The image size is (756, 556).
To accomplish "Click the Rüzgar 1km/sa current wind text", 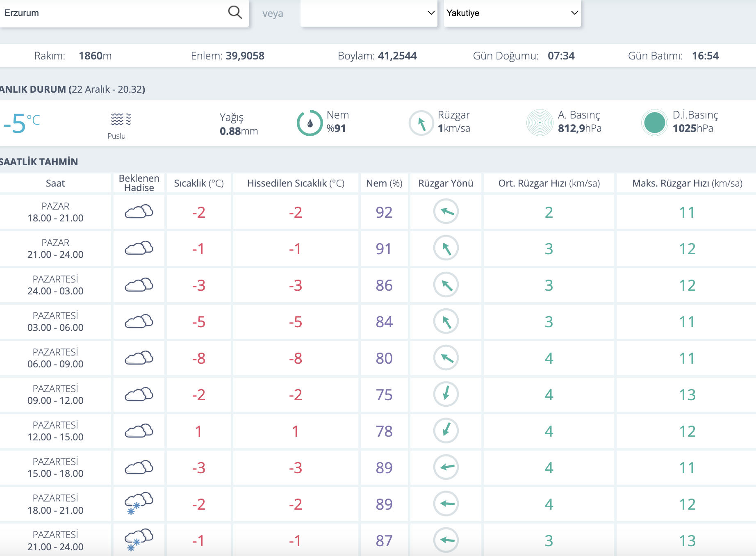I will click(454, 122).
